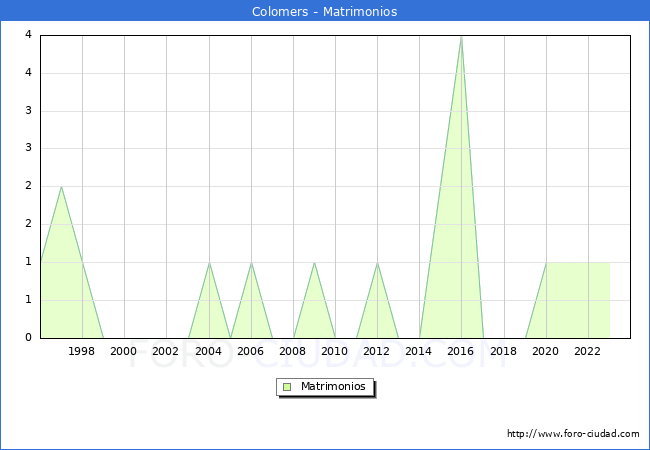Click the 2010 x-axis label
The width and height of the screenshot is (650, 450).
tap(335, 351)
